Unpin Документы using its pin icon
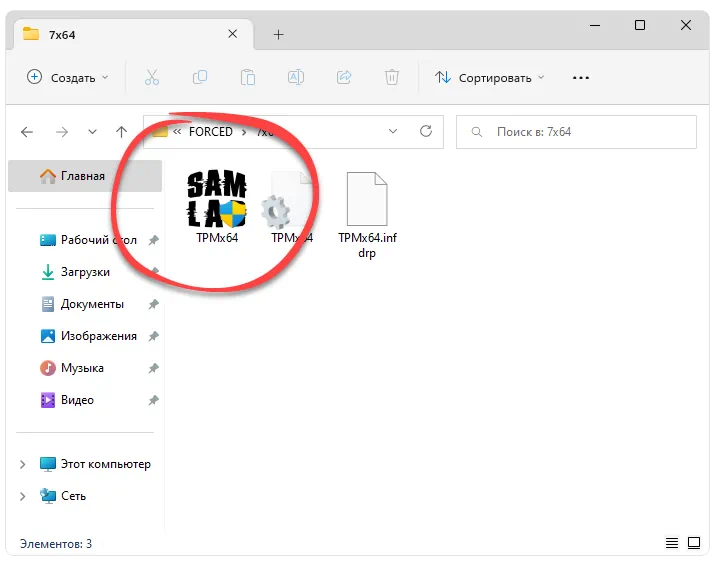 click(x=154, y=304)
